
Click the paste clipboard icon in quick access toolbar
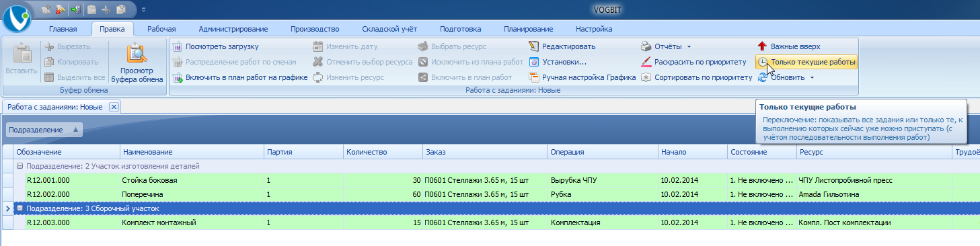pyautogui.click(x=91, y=9)
